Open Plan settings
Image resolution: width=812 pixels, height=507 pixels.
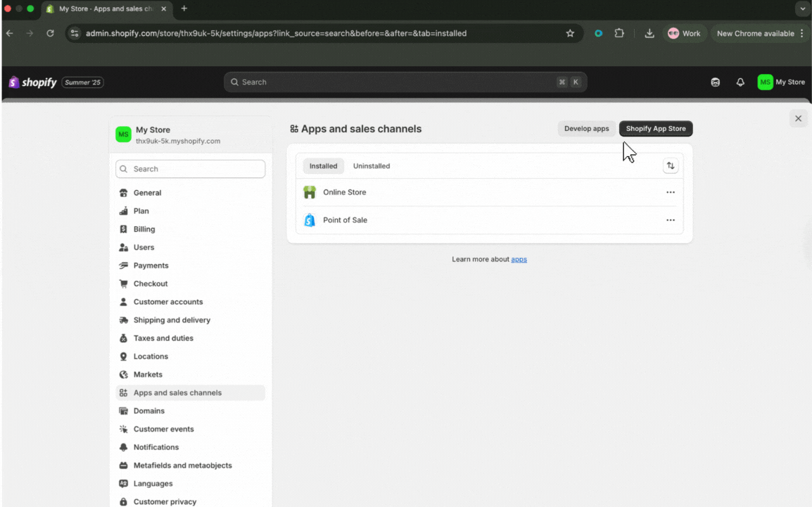190,211
